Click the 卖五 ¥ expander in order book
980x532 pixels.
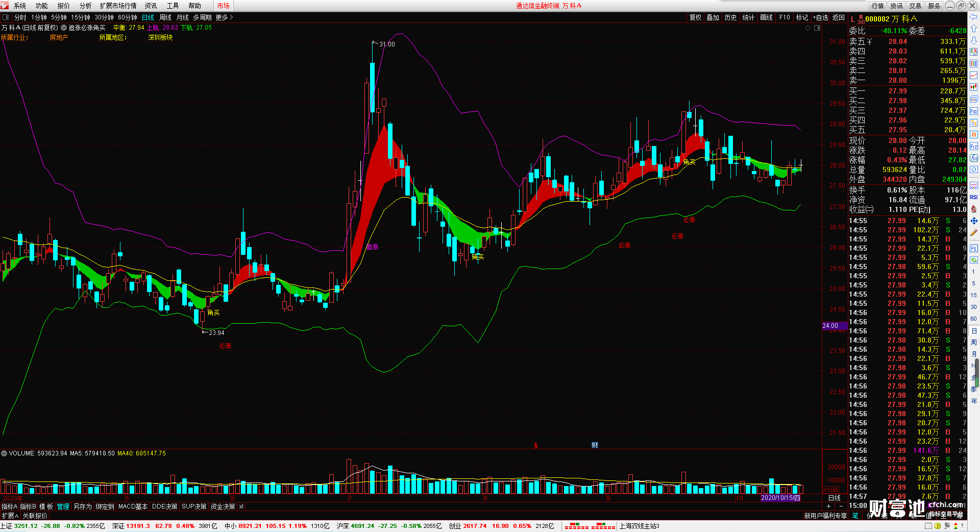861,41
